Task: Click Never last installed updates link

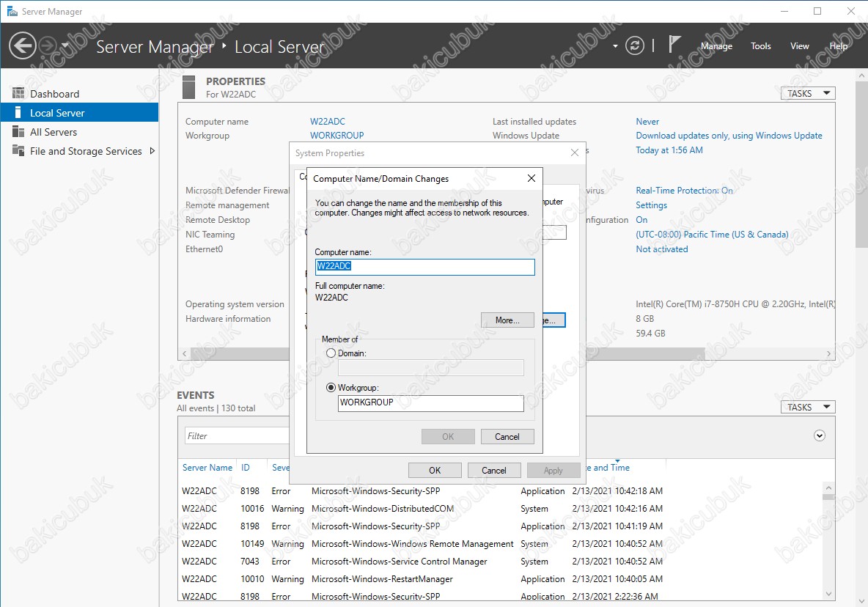Action: (x=647, y=121)
